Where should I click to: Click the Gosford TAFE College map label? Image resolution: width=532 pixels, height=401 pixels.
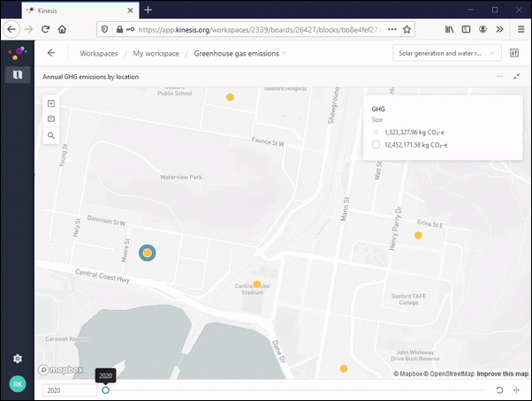408,299
